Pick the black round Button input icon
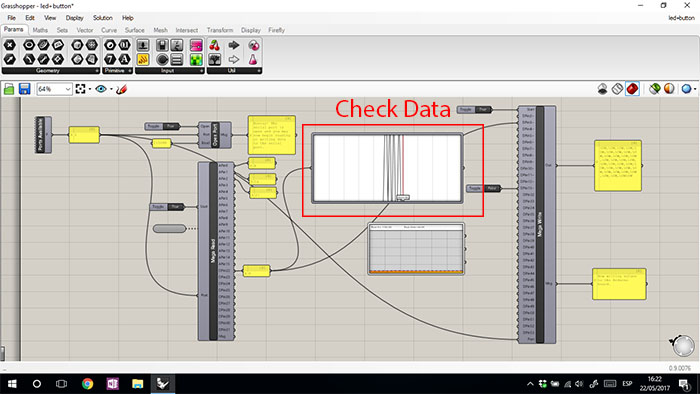This screenshot has height=394, width=700. [x=162, y=59]
